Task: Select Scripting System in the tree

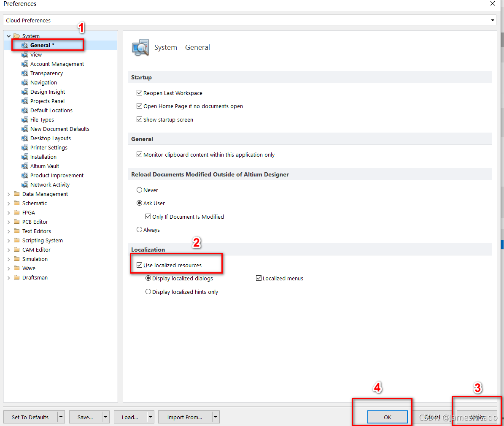Action: pos(43,240)
